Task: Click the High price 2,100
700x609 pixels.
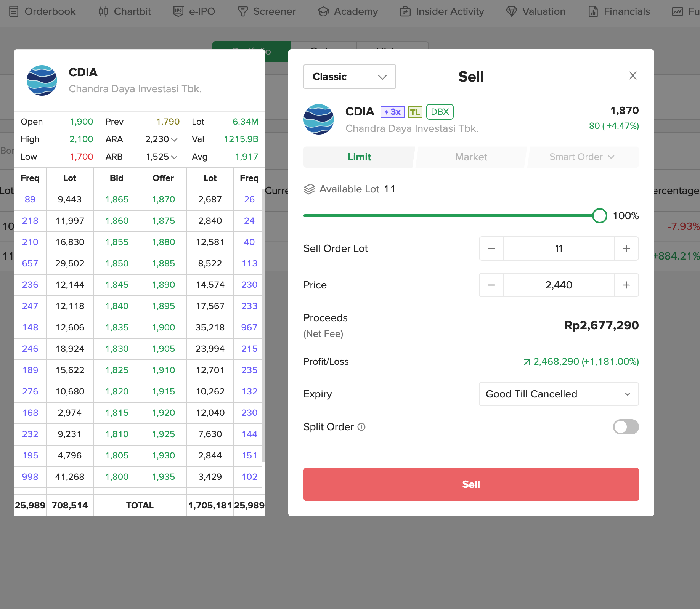Action: pyautogui.click(x=81, y=139)
